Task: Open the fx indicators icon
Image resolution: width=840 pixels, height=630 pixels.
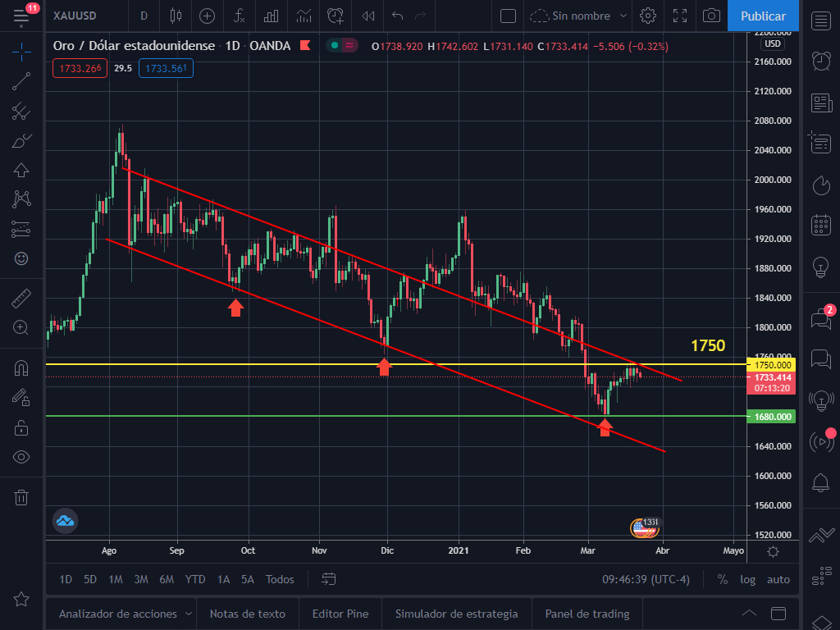Action: click(240, 16)
